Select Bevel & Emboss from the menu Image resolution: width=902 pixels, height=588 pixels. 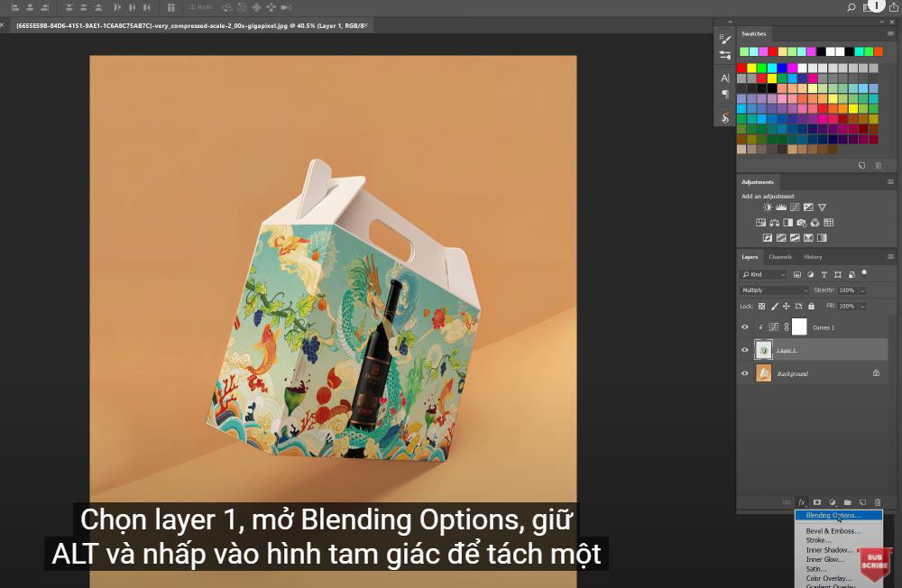coord(833,531)
